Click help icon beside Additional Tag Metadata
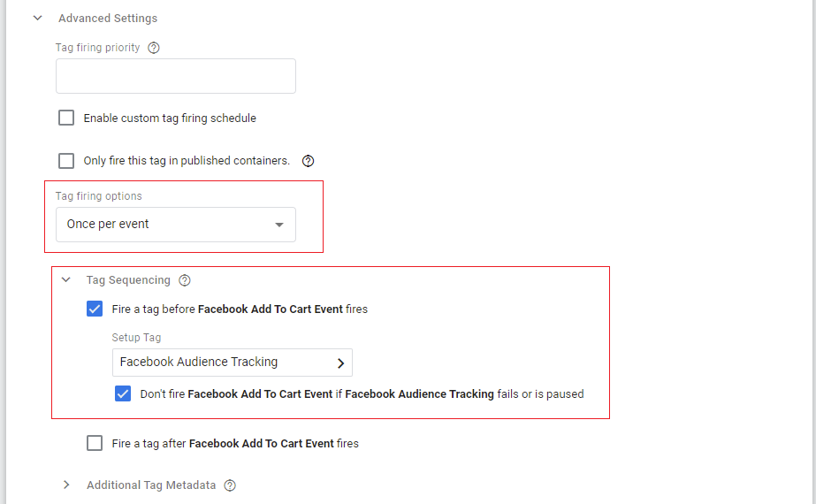This screenshot has width=816, height=504. pos(230,485)
